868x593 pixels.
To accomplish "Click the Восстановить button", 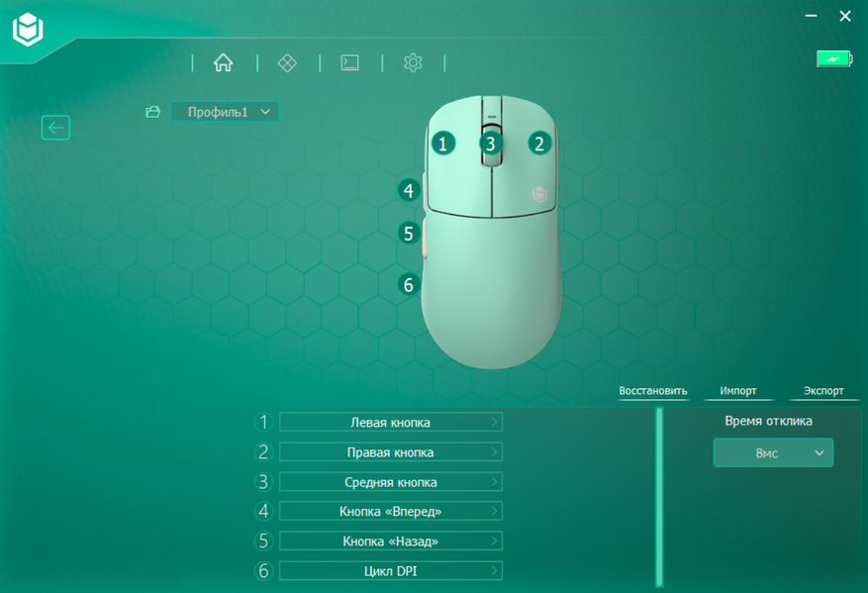I will coord(653,391).
